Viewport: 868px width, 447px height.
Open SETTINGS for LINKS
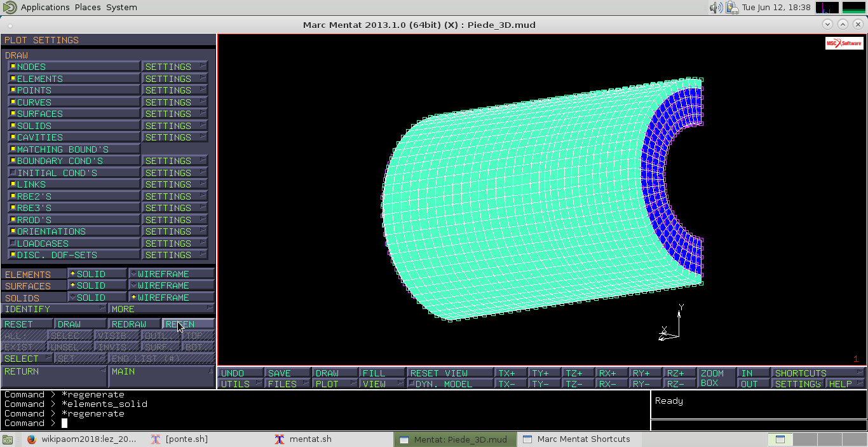point(175,184)
